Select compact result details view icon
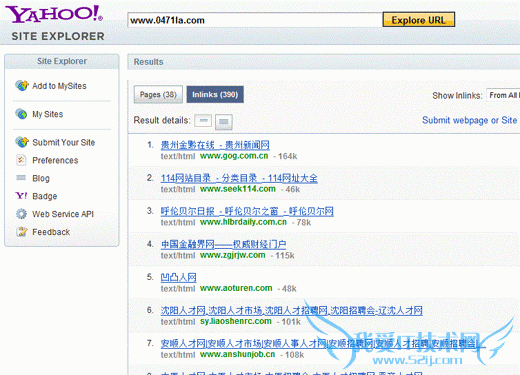Screen dimensions: 520x375 coord(203,121)
